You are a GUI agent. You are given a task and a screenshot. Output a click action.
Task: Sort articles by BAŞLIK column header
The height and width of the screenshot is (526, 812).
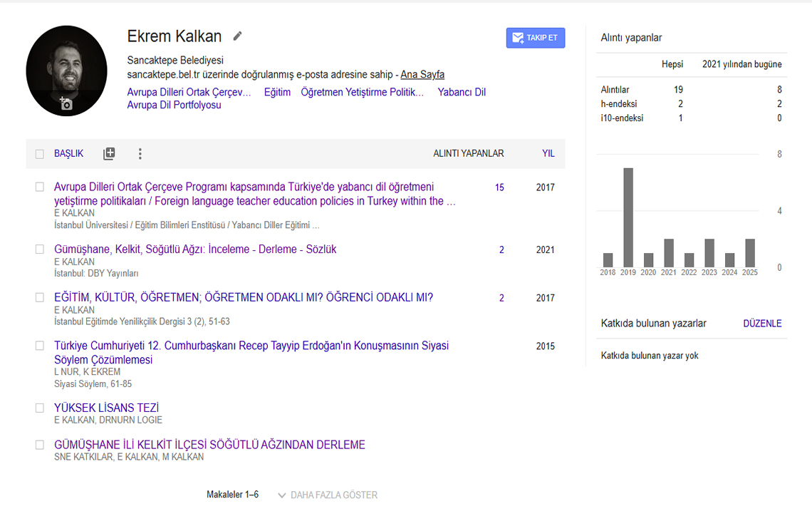coord(68,153)
